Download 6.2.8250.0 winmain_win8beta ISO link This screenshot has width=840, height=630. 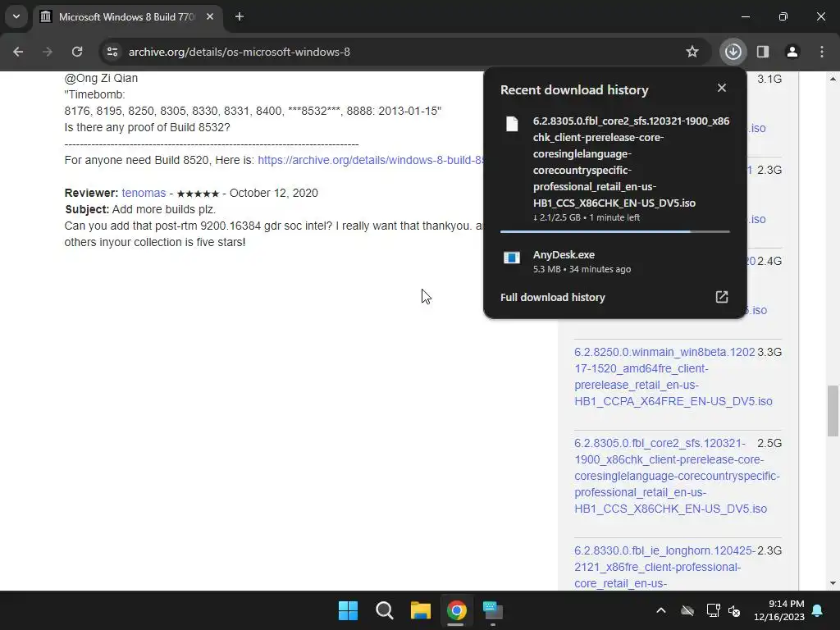click(x=673, y=377)
